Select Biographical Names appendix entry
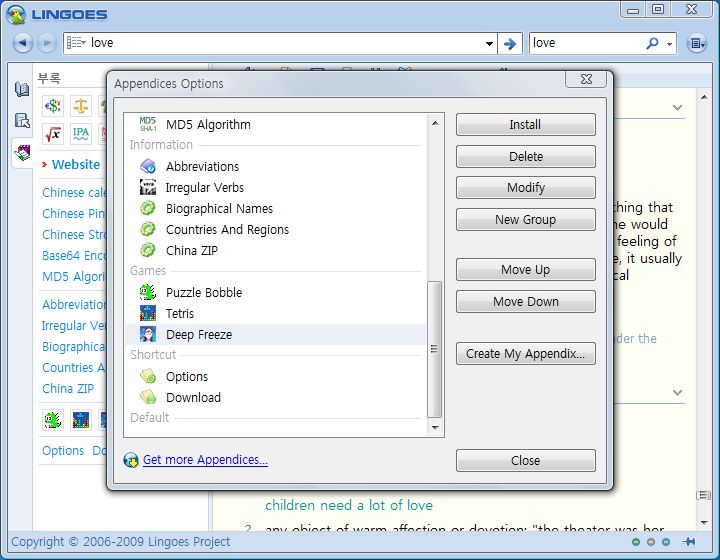This screenshot has height=560, width=720. [276, 208]
